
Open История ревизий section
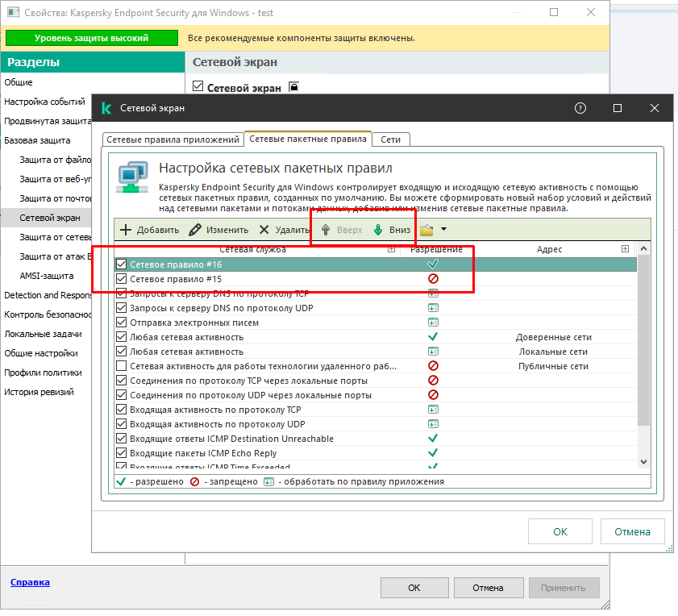tap(39, 392)
